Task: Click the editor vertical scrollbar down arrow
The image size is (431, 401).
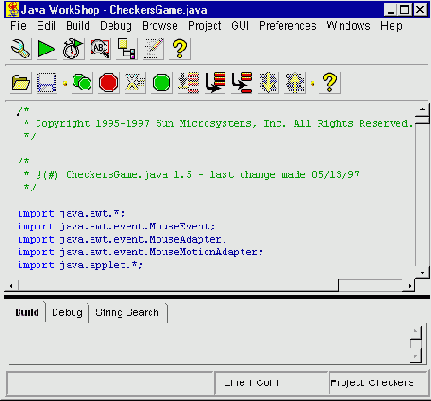Action: tap(422, 273)
